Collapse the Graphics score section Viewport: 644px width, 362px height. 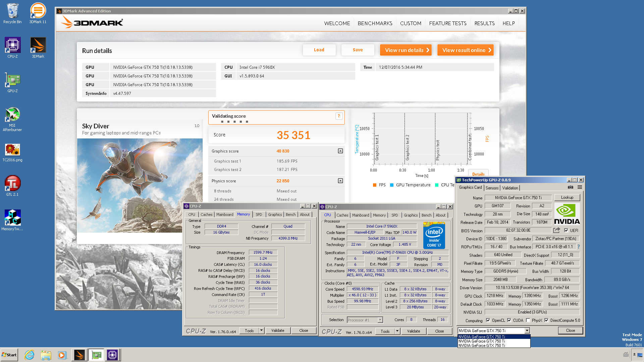[x=340, y=151]
